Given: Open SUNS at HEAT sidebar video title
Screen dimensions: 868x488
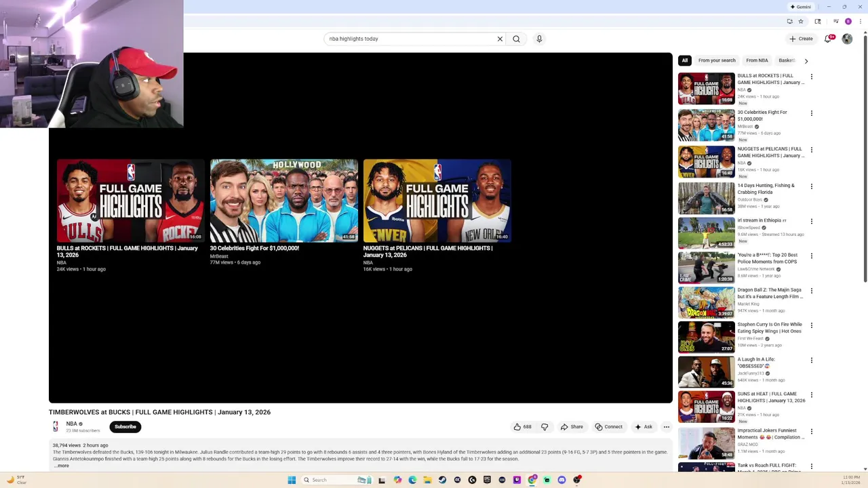Looking at the screenshot, I should pyautogui.click(x=771, y=397).
